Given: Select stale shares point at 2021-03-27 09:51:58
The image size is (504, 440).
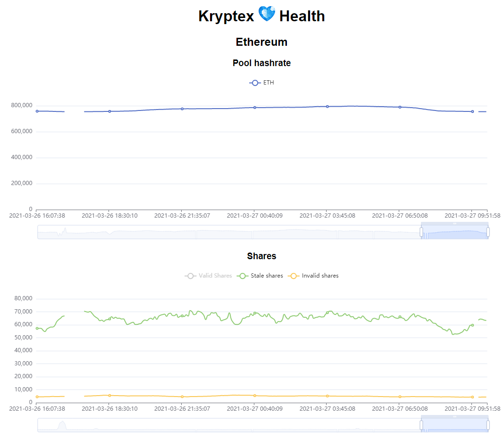Looking at the screenshot, I should (x=472, y=325).
